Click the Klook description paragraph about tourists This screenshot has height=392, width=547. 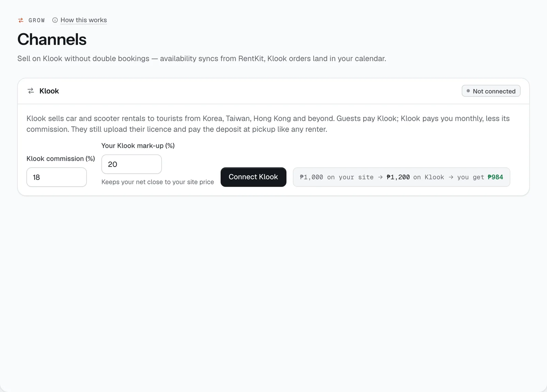(x=268, y=124)
